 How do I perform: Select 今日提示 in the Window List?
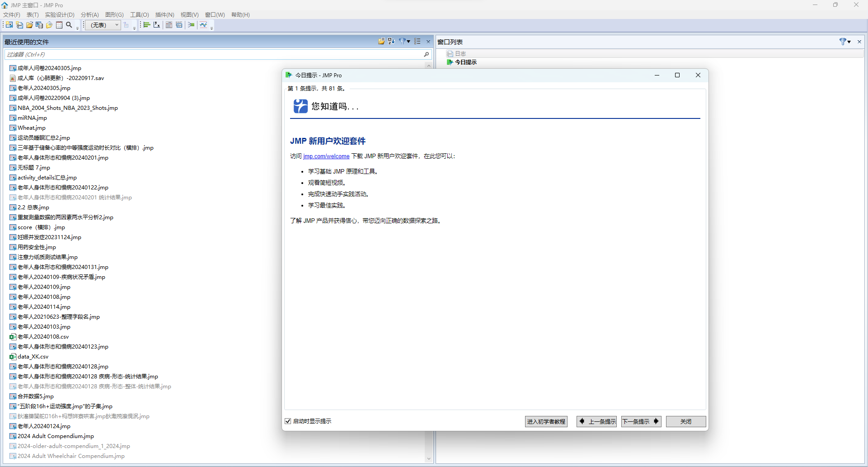[462, 62]
